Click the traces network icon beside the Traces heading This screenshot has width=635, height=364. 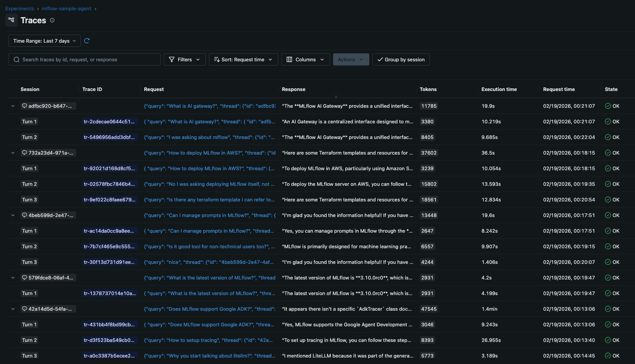point(11,20)
